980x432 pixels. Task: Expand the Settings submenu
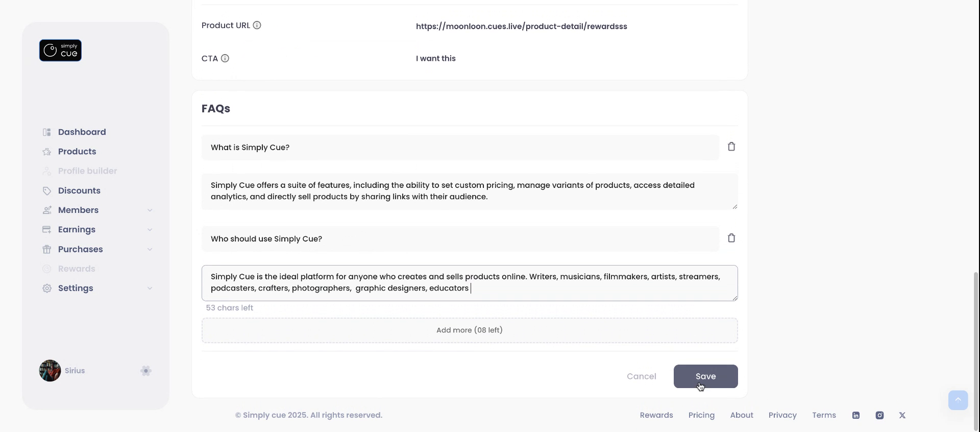pos(150,289)
